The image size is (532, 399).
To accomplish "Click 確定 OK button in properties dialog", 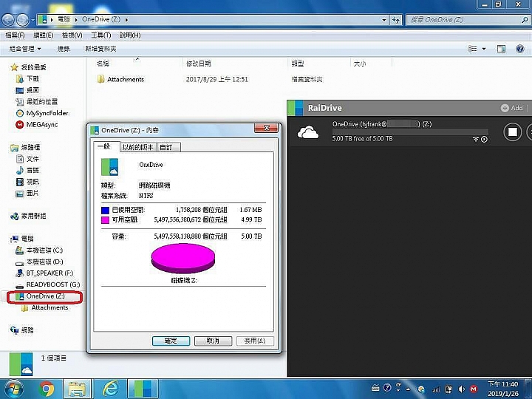I will pyautogui.click(x=171, y=341).
